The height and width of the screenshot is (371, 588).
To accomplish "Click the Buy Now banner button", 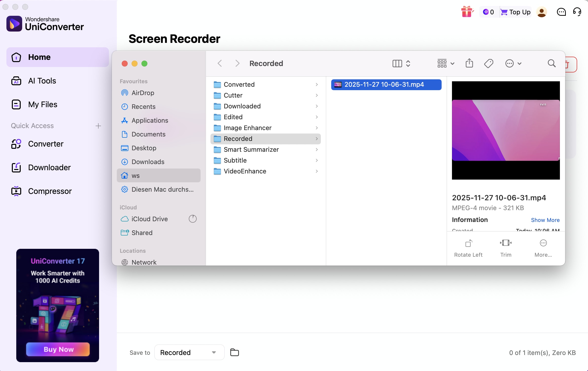I will pos(58,349).
